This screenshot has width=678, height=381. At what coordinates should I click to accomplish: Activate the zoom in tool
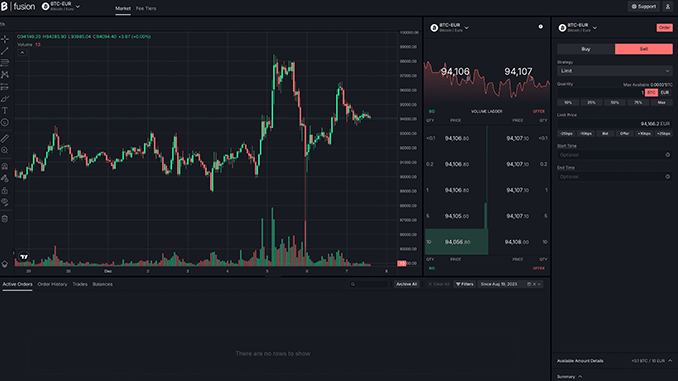[5, 150]
